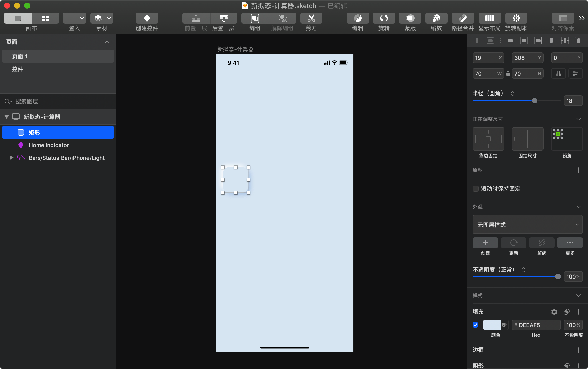Toggle 固定尺寸 fix size control
588x369 pixels.
pyautogui.click(x=527, y=139)
